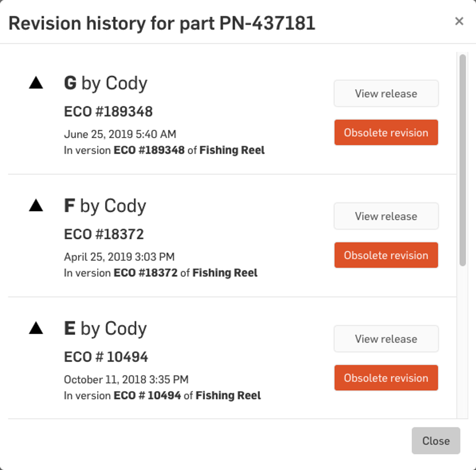Mark revision F as obsolete
The width and height of the screenshot is (476, 470).
point(386,255)
